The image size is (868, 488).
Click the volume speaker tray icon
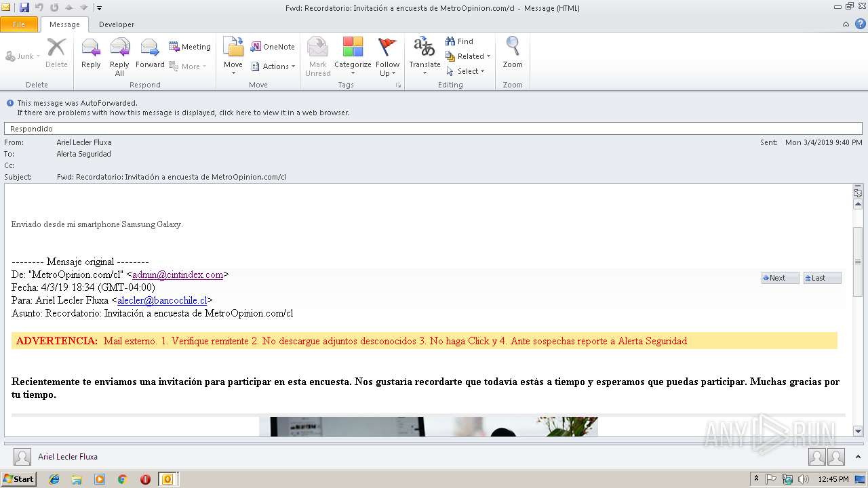[804, 479]
